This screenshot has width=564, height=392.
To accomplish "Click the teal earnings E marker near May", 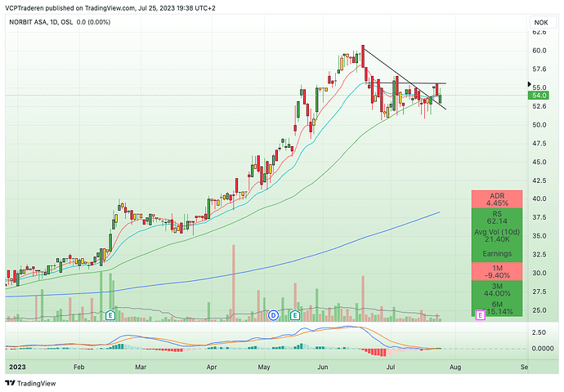I will point(295,315).
